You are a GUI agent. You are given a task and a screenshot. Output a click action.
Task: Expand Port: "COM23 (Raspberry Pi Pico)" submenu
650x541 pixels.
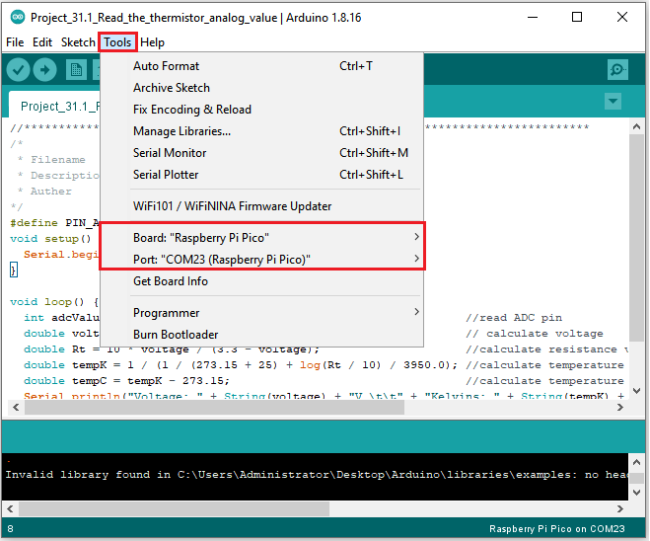coord(262,260)
